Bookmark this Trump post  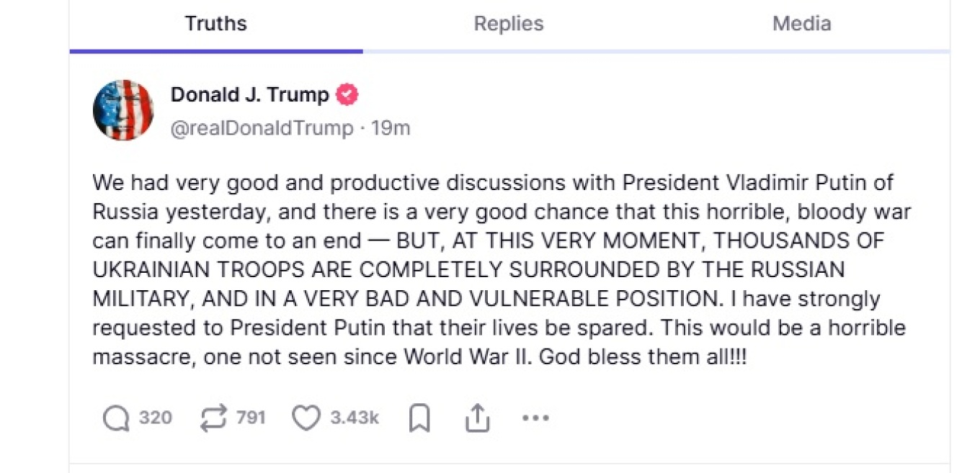click(419, 418)
